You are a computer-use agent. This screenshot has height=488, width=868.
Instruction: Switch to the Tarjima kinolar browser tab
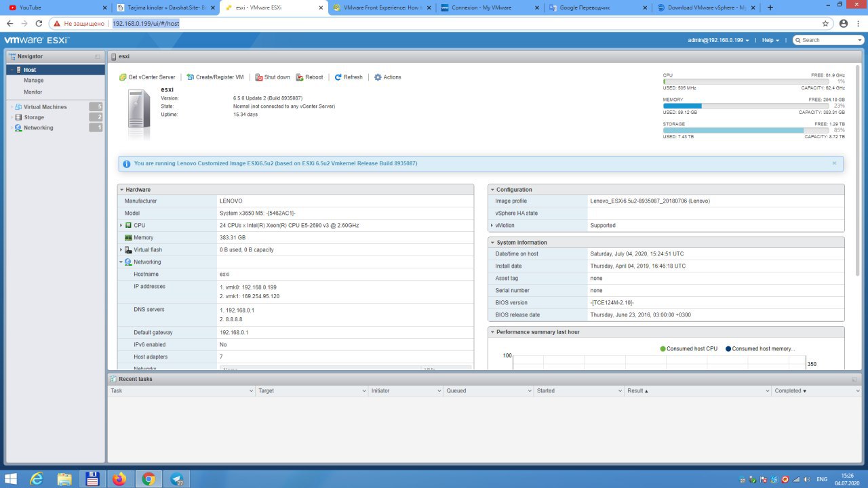pyautogui.click(x=165, y=7)
